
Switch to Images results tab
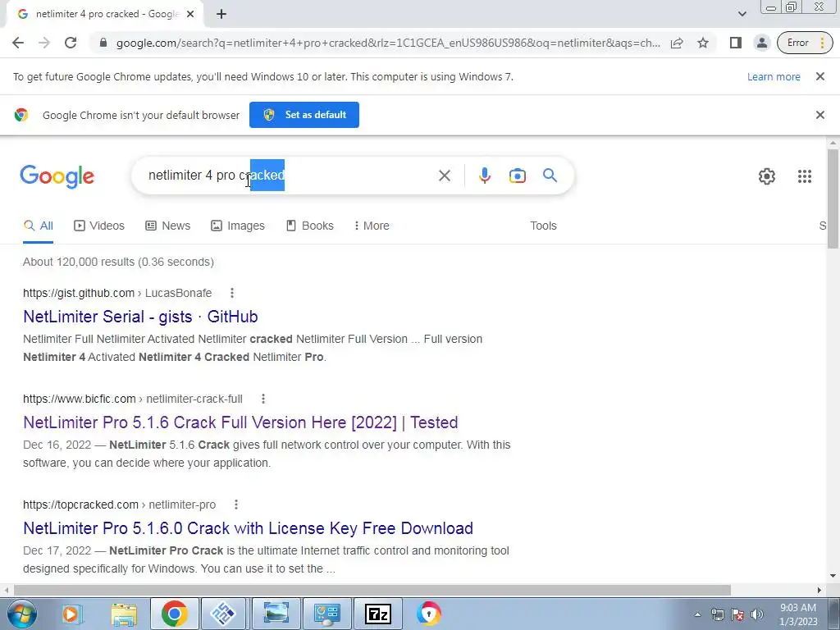click(x=238, y=226)
